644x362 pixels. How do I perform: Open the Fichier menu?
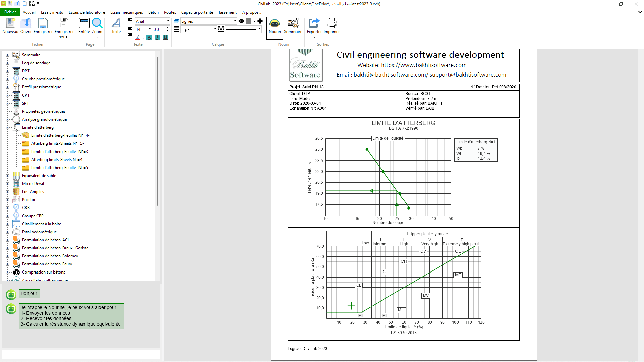(10, 12)
